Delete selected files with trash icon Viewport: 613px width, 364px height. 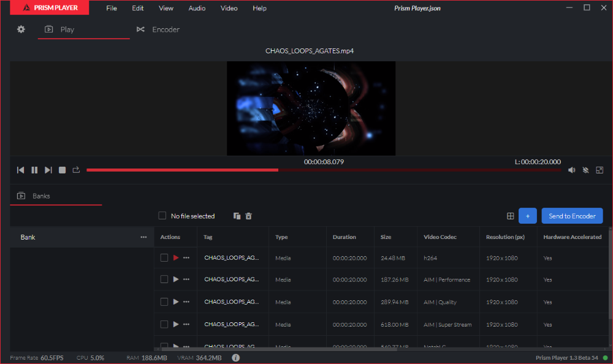[248, 216]
